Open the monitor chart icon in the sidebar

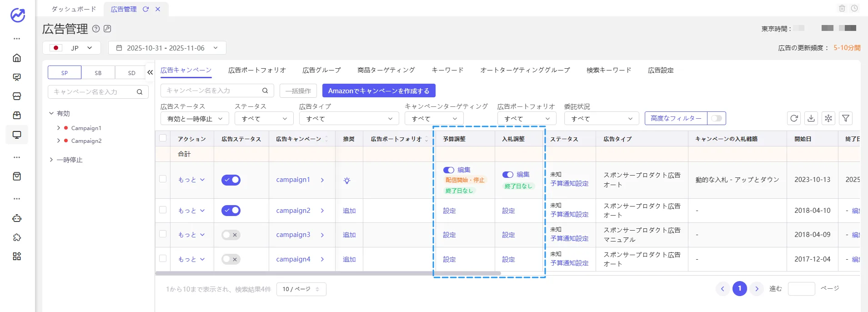pos(17,77)
